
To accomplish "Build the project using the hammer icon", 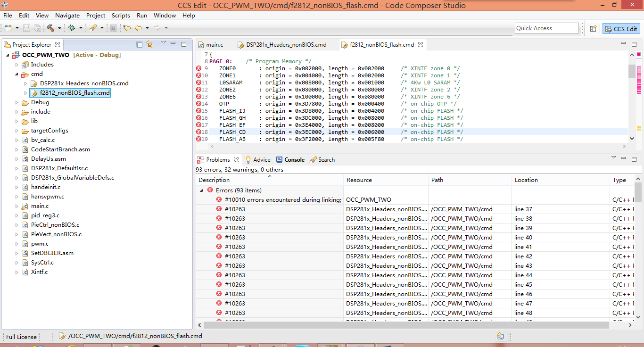I will point(51,27).
